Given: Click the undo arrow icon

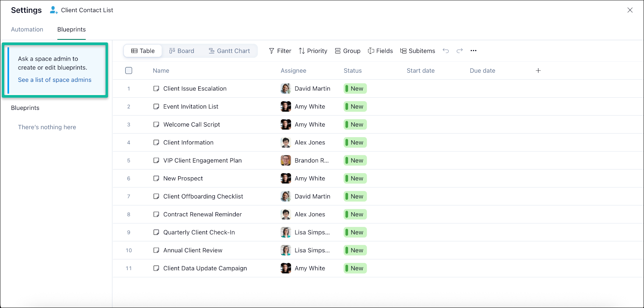Looking at the screenshot, I should click(446, 51).
